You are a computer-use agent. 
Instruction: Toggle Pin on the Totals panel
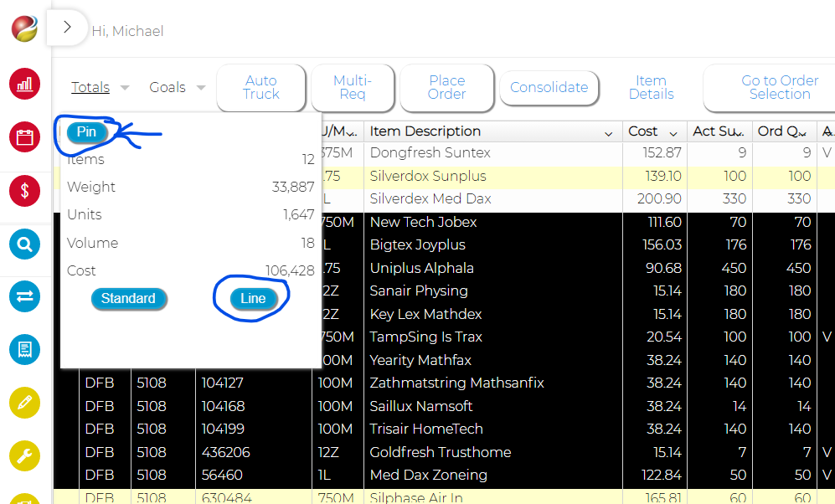point(86,132)
